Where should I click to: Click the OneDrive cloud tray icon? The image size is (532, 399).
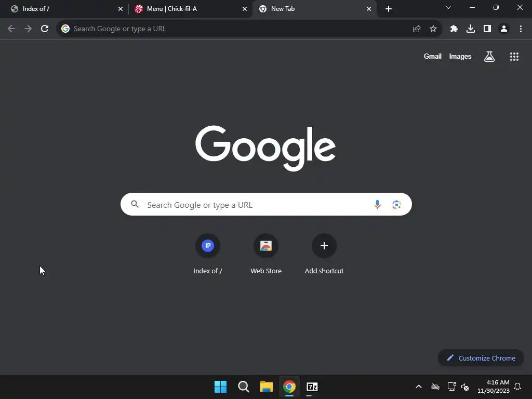click(x=435, y=387)
